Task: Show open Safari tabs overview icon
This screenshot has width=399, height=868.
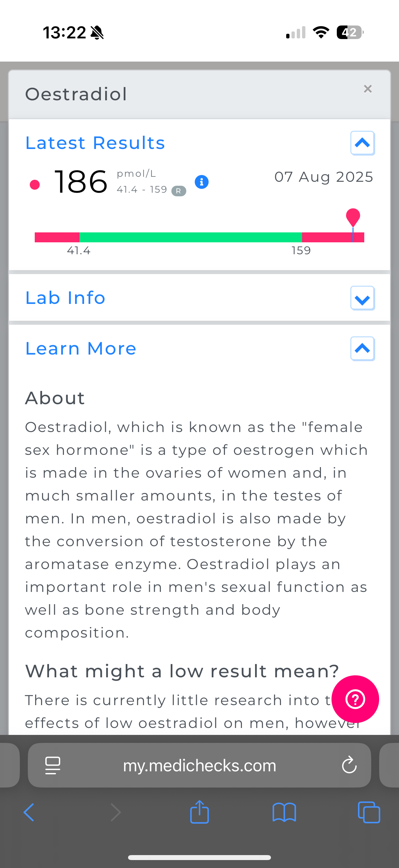Action: coord(369,812)
